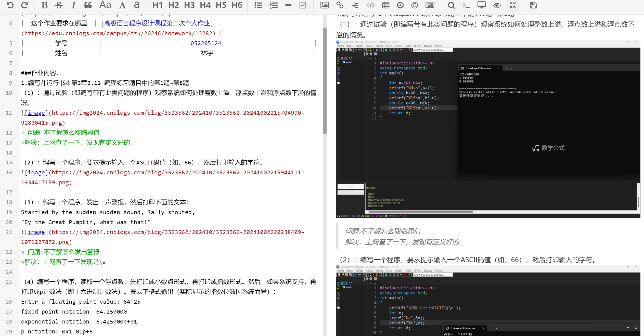The image size is (644, 336).
Task: Click 'exponential notation: 6.425000e+01' line
Action: click(79, 321)
